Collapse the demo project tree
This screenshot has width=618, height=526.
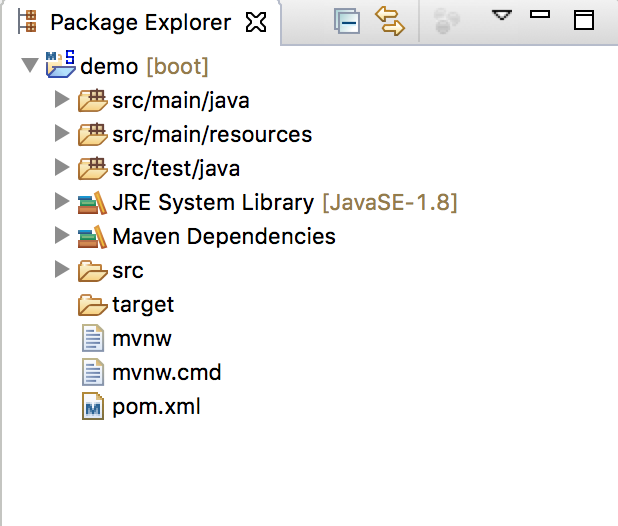coord(28,67)
